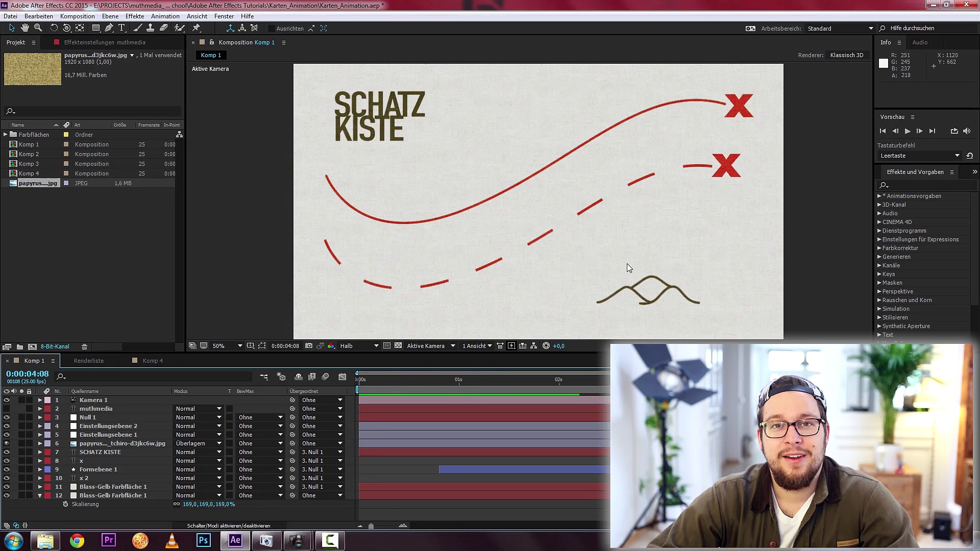Open the Komposition menu
The height and width of the screenshot is (551, 980).
point(77,16)
